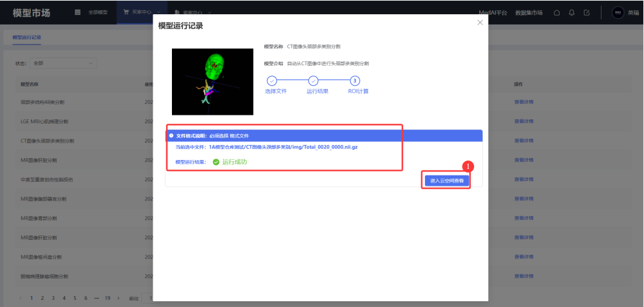Select CT图像头颈部多类别分割 in table
This screenshot has width=644, height=307.
click(x=47, y=141)
